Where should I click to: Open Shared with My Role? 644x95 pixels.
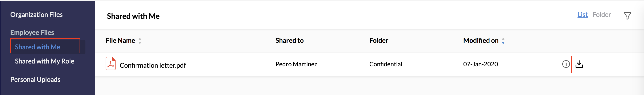click(45, 61)
